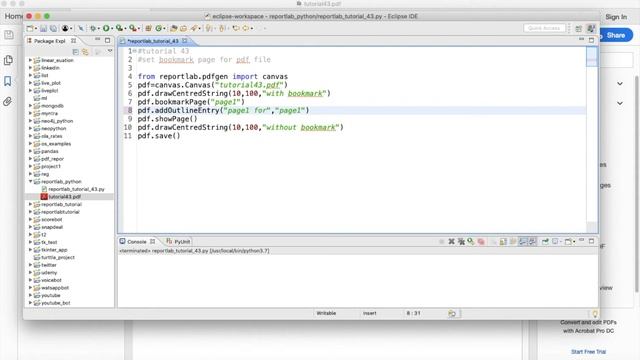Image resolution: width=640 pixels, height=360 pixels.
Task: Click the Open Type toolbar icon
Action: click(x=174, y=28)
